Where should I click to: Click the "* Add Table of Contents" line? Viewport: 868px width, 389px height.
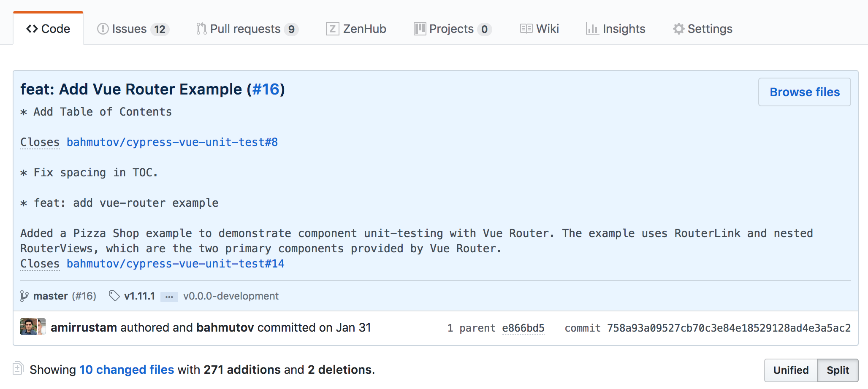coord(96,112)
